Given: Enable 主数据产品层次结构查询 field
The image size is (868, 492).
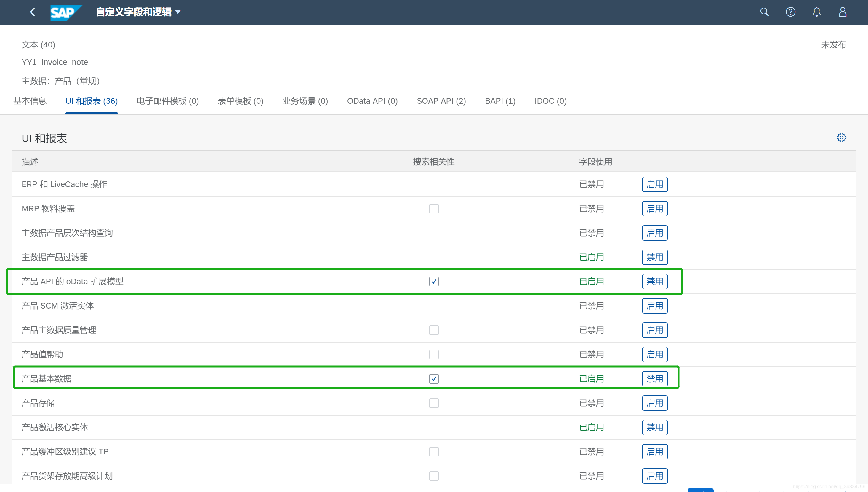Looking at the screenshot, I should [x=654, y=233].
